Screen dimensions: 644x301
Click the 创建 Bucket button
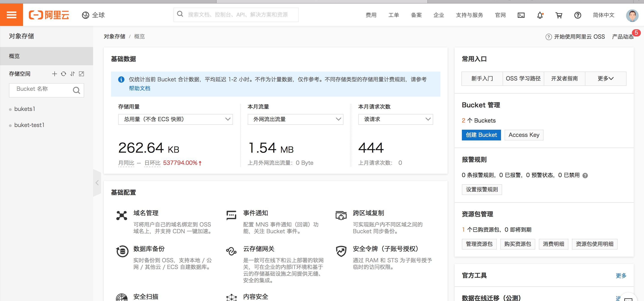coord(481,135)
